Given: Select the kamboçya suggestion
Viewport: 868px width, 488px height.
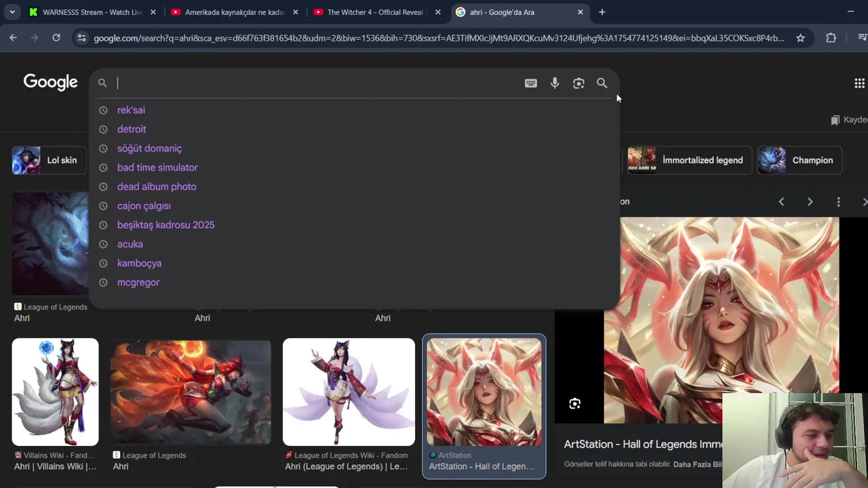Looking at the screenshot, I should coord(139,263).
